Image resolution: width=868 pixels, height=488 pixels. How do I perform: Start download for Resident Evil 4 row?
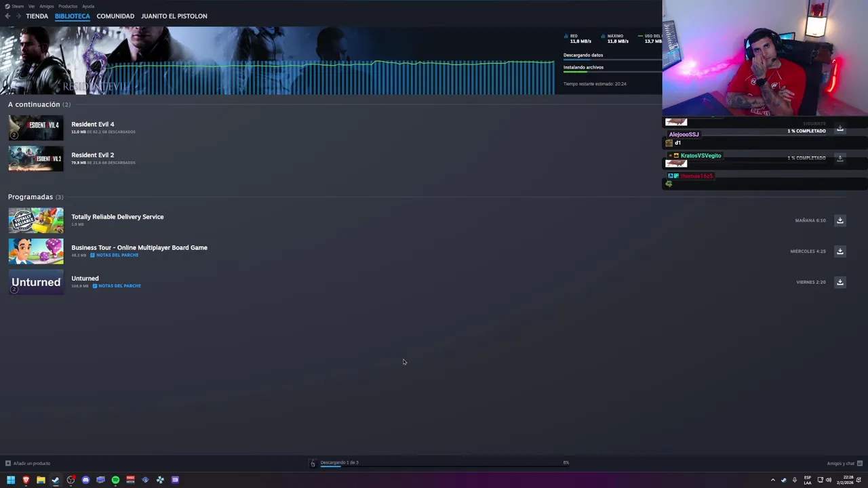pyautogui.click(x=840, y=128)
